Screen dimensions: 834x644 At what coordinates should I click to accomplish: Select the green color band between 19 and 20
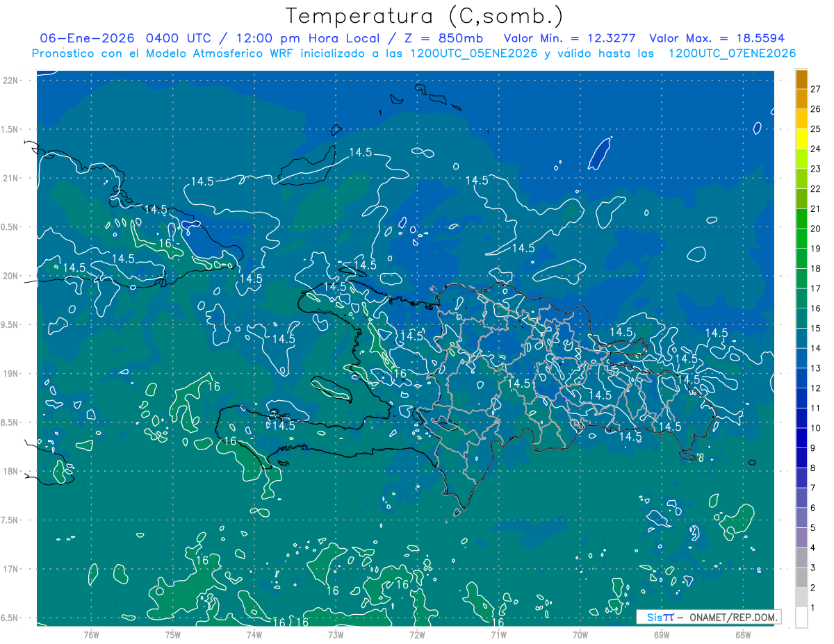coord(801,238)
